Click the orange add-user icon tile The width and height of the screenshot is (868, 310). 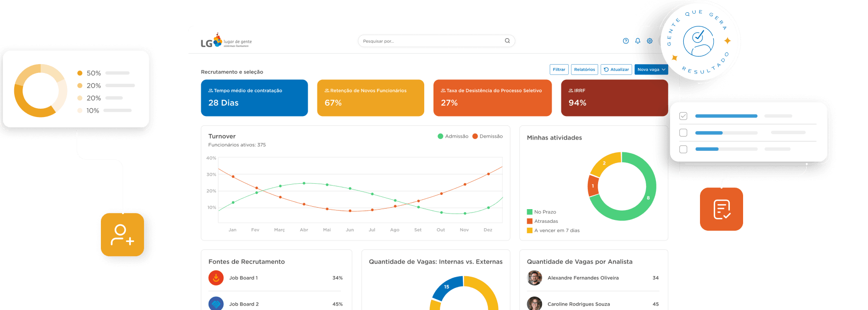coord(122,235)
